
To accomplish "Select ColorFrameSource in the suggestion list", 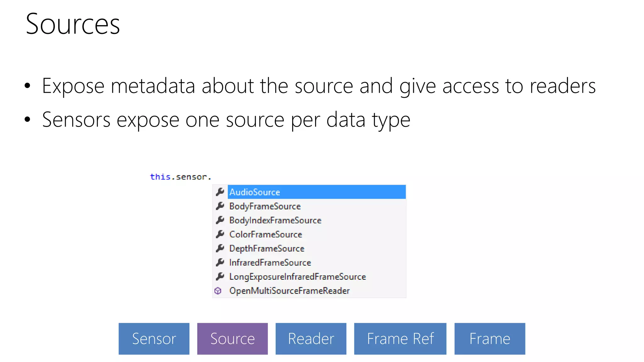I will click(265, 234).
